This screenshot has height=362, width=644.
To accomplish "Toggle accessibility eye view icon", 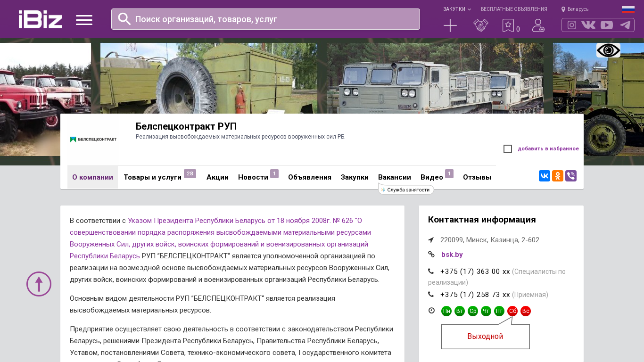I will pyautogui.click(x=608, y=50).
